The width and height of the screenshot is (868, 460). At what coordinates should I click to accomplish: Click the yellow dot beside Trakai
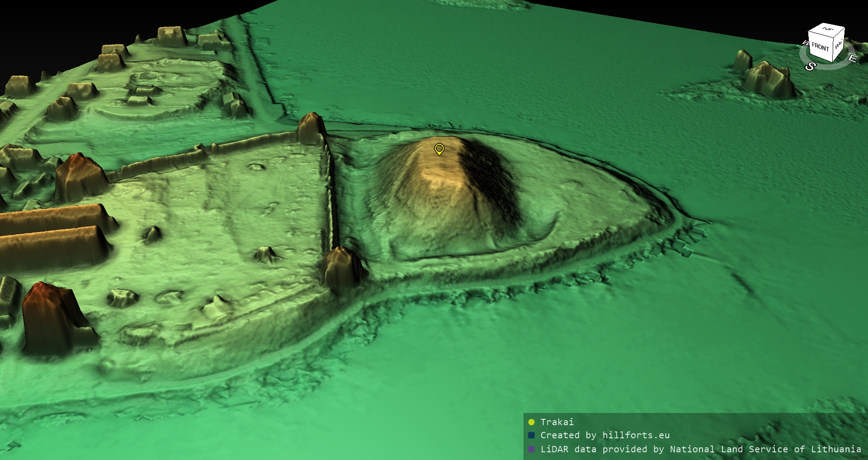tap(531, 422)
